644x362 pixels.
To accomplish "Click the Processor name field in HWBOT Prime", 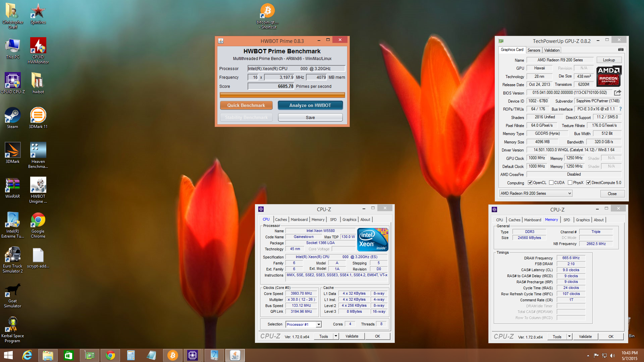I will click(x=296, y=68).
